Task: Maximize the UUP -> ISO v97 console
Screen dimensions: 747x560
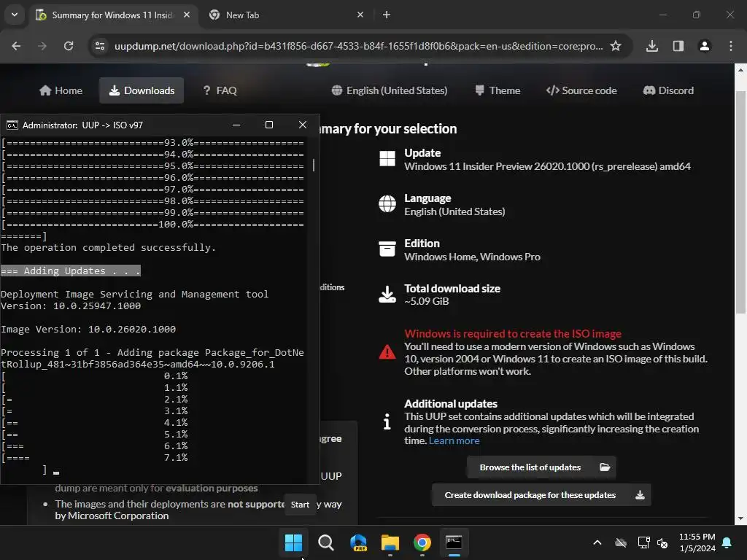Action: pos(269,125)
